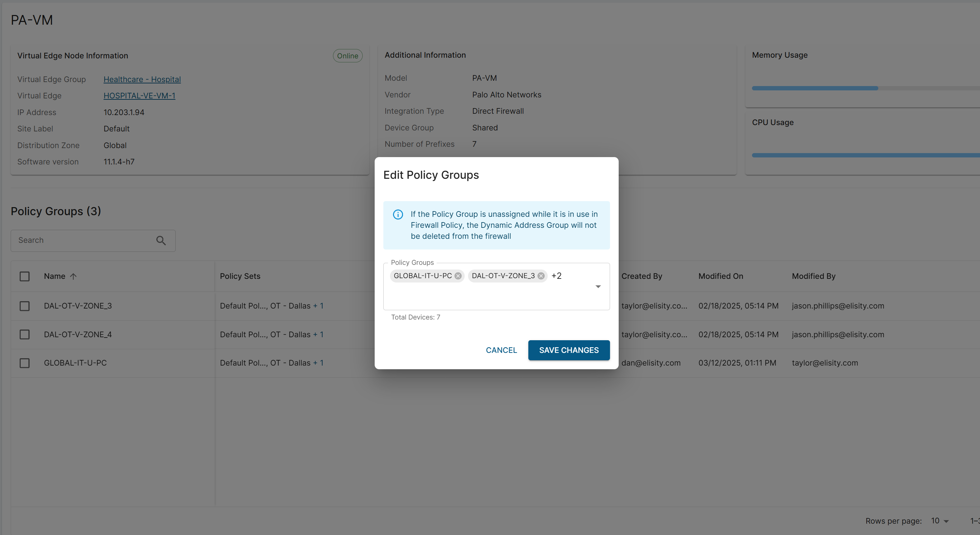Expand +1 policy sets for DAL-OT-V-ZONE_4
This screenshot has height=535, width=980.
[x=318, y=335]
